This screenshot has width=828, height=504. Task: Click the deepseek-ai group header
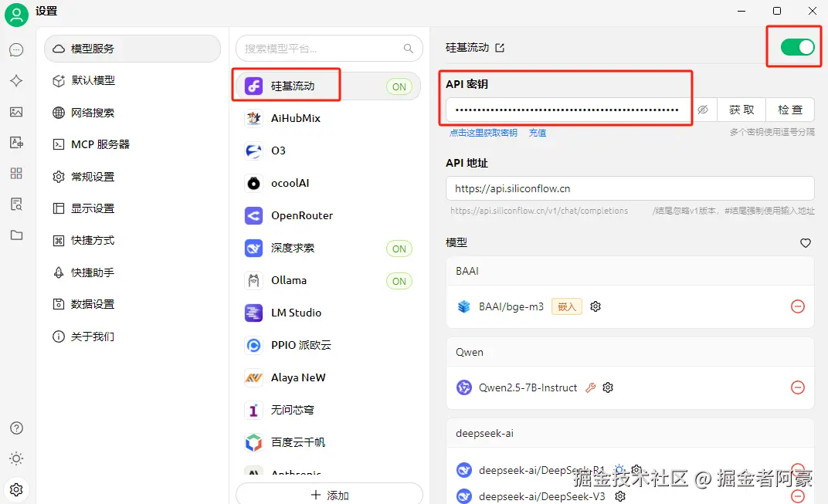(x=630, y=434)
